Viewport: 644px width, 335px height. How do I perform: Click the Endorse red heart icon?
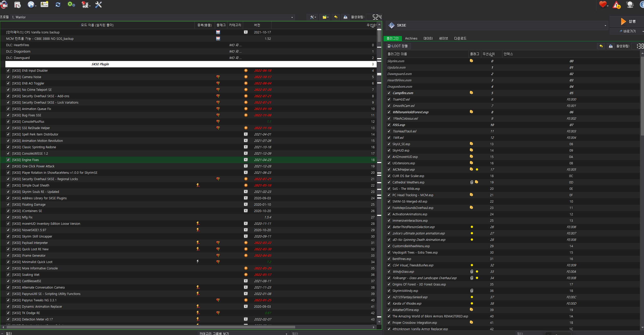point(603,5)
